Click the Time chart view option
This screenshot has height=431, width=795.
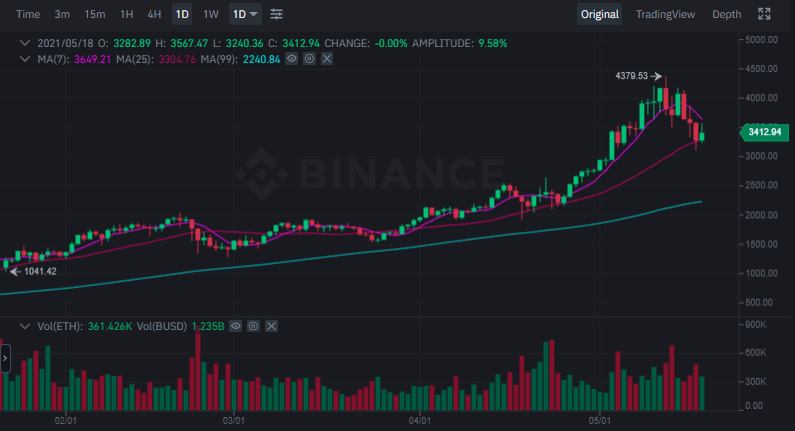click(x=29, y=14)
